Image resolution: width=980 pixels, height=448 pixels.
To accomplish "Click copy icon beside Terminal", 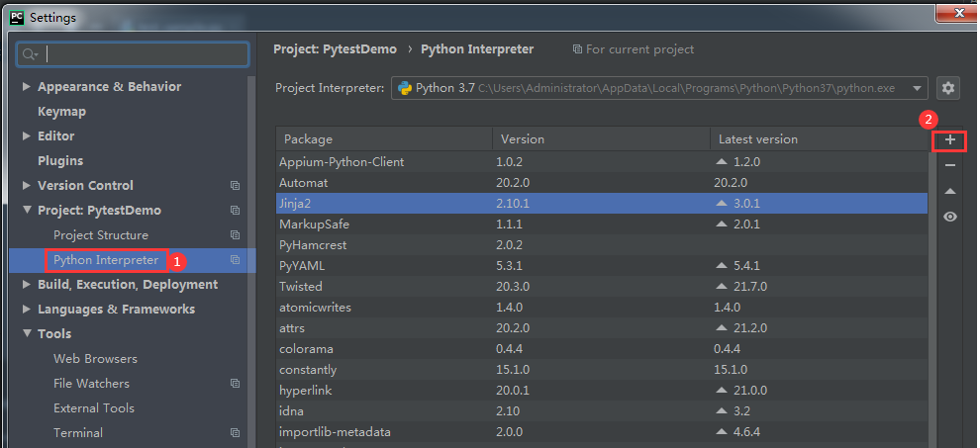I will [x=235, y=433].
